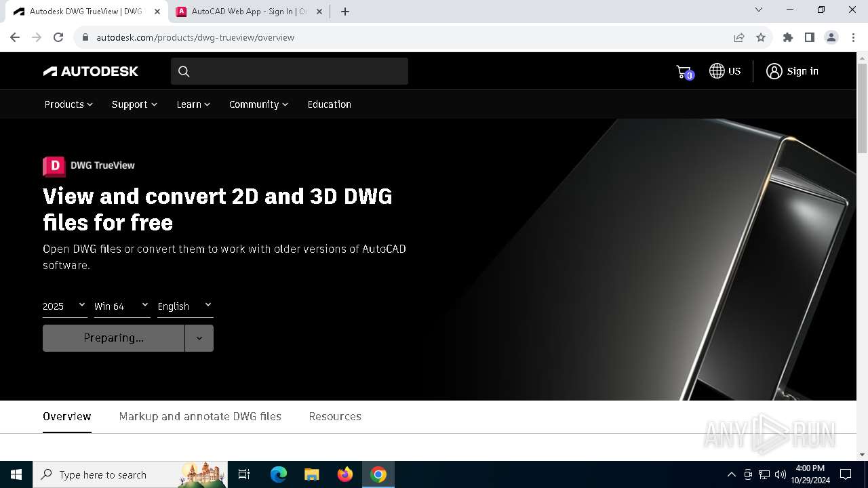This screenshot has width=868, height=488.
Task: Click the Autodesk logo
Action: 91,71
